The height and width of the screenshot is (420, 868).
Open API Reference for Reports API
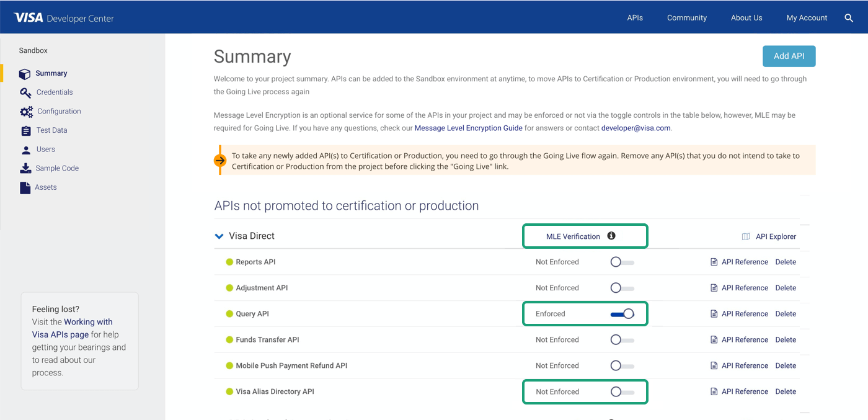tap(745, 262)
